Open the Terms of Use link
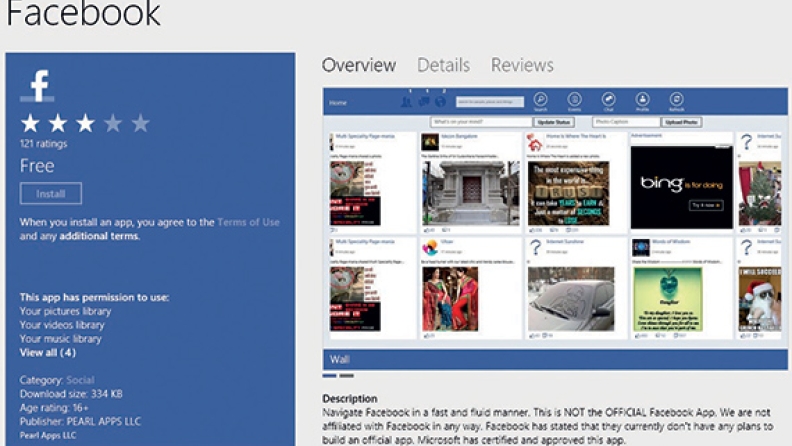This screenshot has width=792, height=446. 248,222
